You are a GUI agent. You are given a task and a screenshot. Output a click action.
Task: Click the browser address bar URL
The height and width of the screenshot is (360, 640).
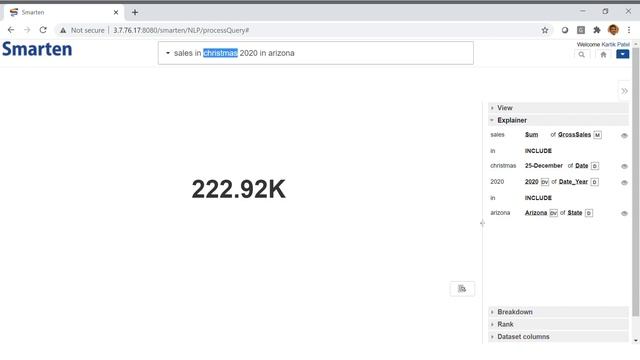tap(181, 30)
